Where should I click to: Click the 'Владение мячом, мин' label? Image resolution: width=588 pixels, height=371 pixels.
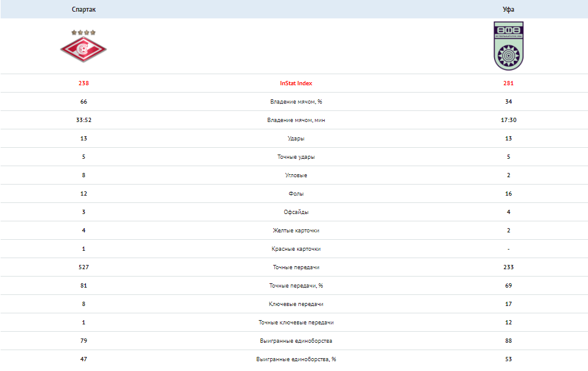296,120
